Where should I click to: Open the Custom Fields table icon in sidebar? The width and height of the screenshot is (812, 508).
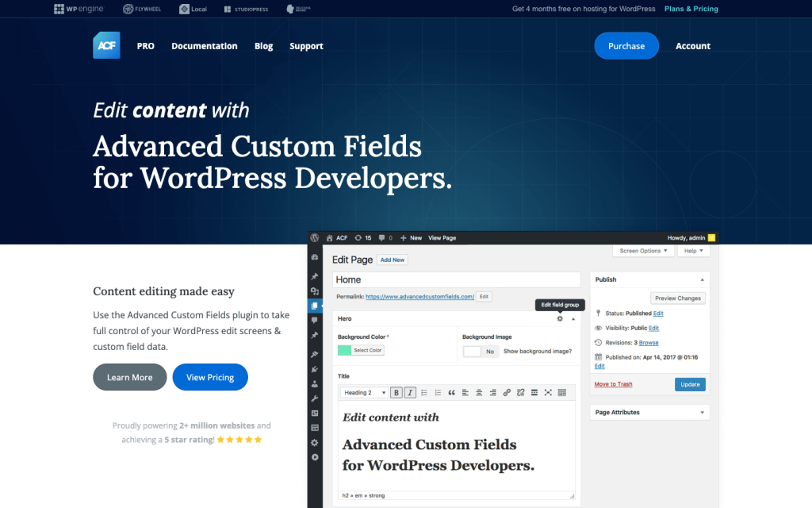coord(314,428)
